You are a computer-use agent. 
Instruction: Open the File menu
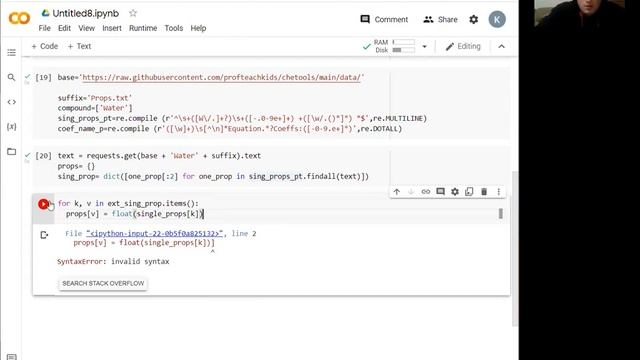44,28
